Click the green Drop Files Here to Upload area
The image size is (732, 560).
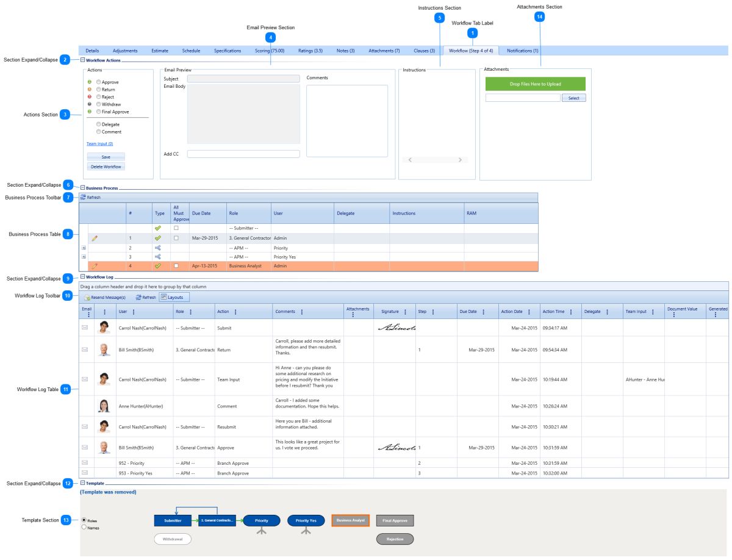[x=535, y=84]
